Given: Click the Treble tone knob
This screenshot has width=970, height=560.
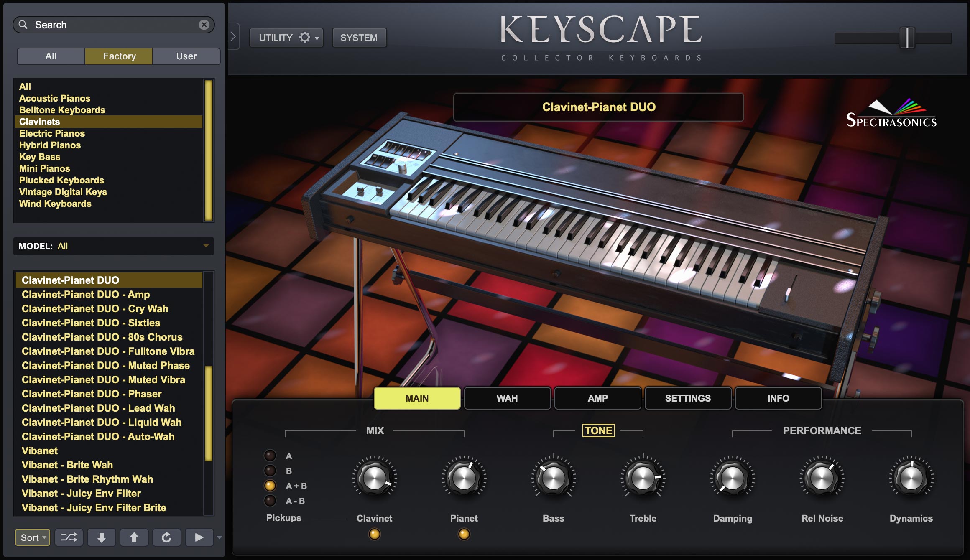Looking at the screenshot, I should click(x=643, y=478).
